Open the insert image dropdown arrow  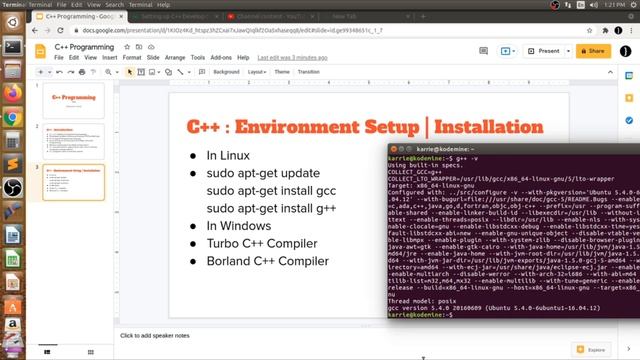tap(159, 72)
